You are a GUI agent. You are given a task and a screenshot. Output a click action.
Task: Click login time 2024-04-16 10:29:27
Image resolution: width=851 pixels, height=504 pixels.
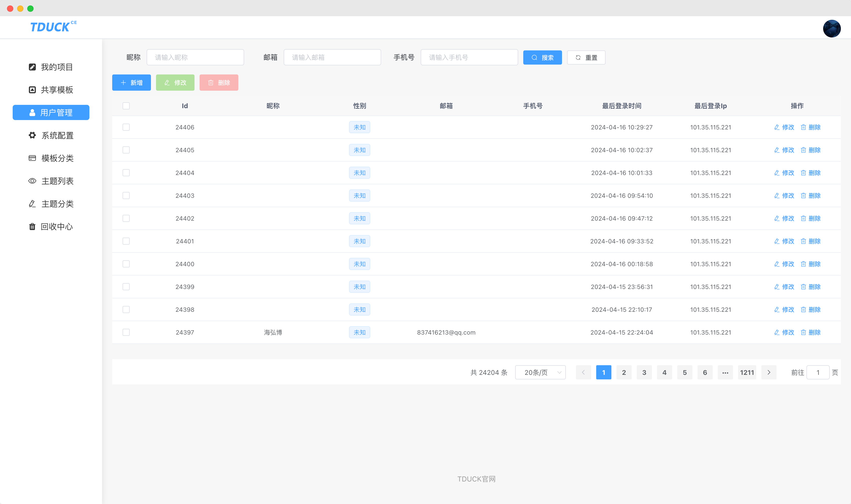(x=622, y=127)
